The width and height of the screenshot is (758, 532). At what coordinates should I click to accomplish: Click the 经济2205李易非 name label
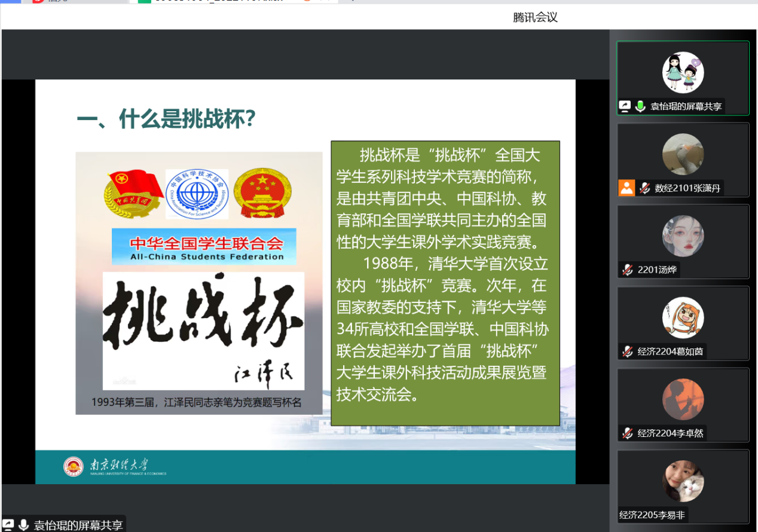[652, 515]
